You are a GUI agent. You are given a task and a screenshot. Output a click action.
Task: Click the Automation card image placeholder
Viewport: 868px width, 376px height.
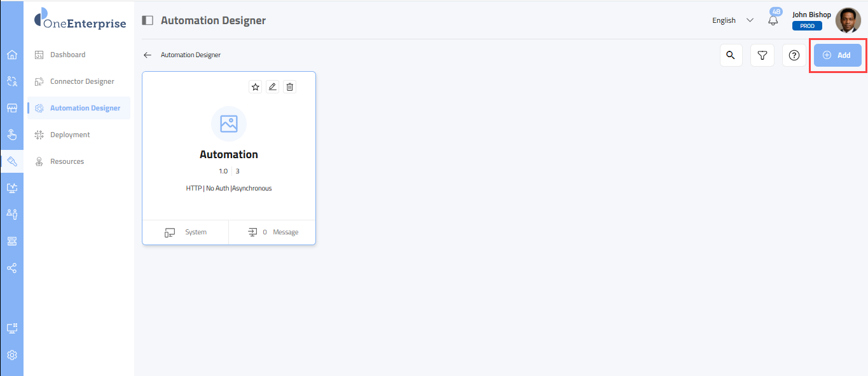coord(228,124)
